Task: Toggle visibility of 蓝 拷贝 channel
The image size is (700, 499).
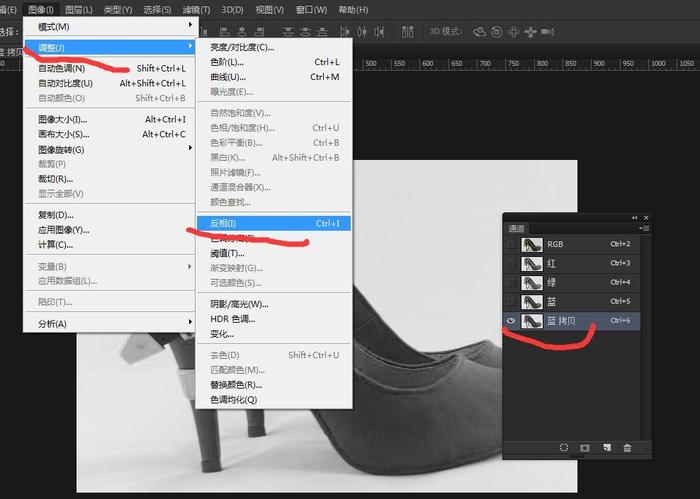Action: pos(511,320)
